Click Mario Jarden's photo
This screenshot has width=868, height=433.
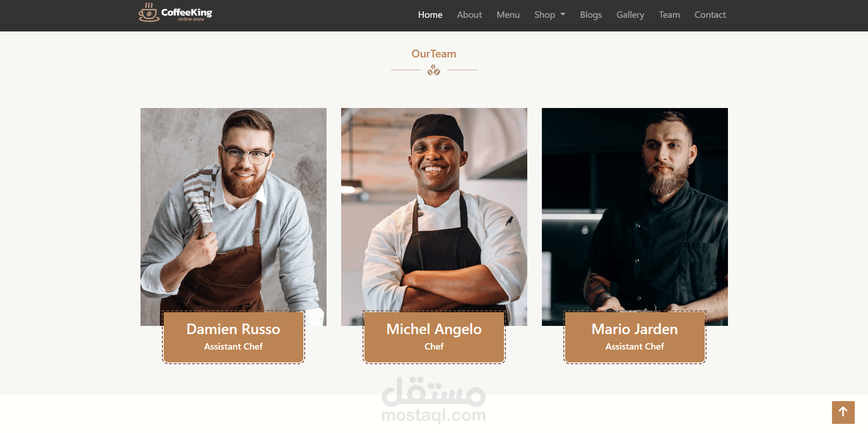635,210
